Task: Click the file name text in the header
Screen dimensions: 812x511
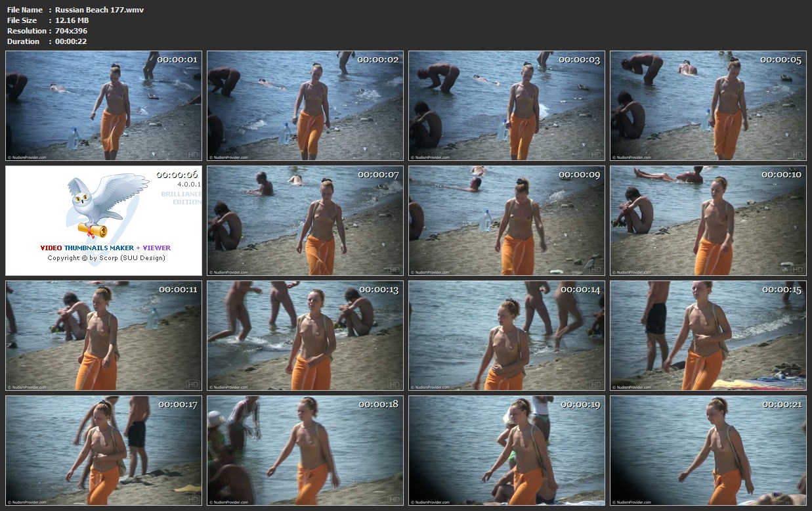Action: [99, 10]
